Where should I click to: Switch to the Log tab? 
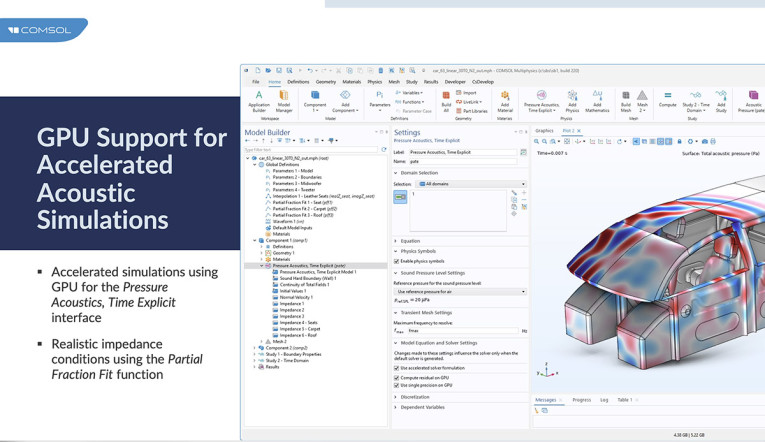604,400
